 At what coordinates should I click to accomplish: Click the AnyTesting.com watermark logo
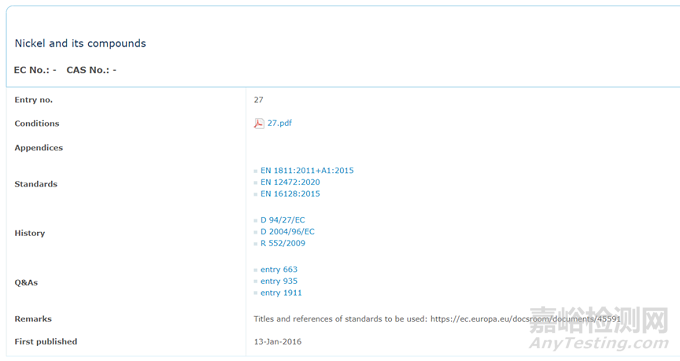coord(598,328)
